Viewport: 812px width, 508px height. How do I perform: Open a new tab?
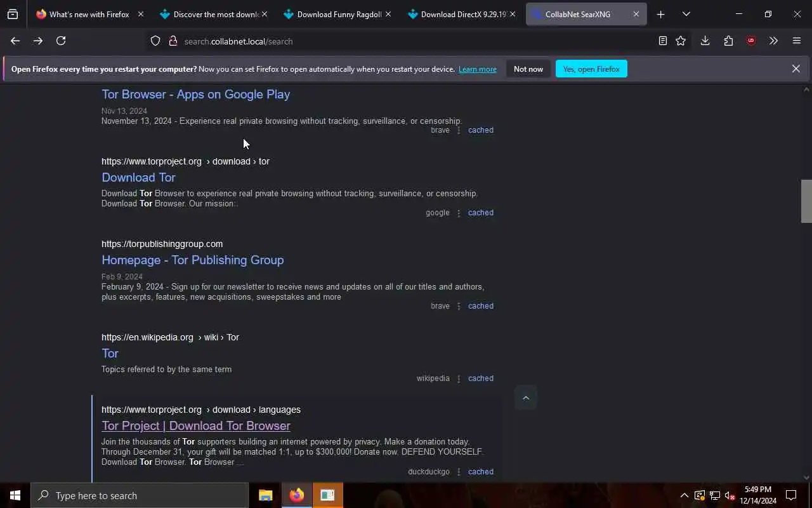[x=660, y=14]
